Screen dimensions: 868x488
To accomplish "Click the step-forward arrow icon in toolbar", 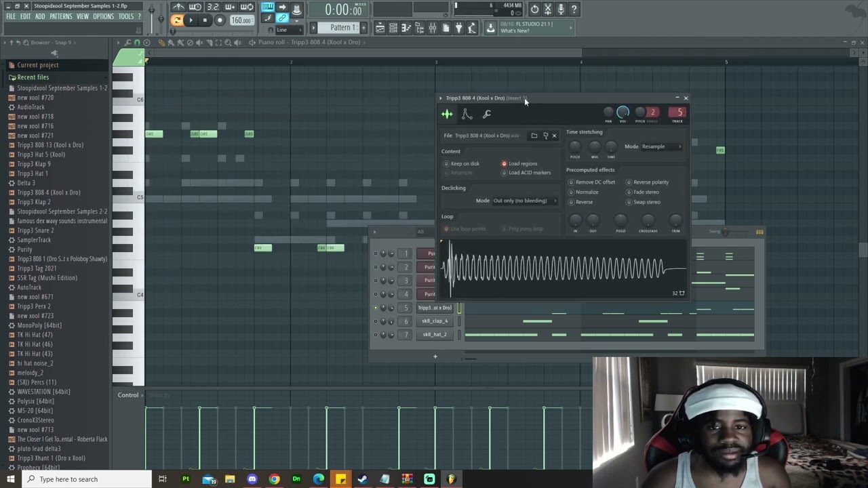I will [282, 7].
